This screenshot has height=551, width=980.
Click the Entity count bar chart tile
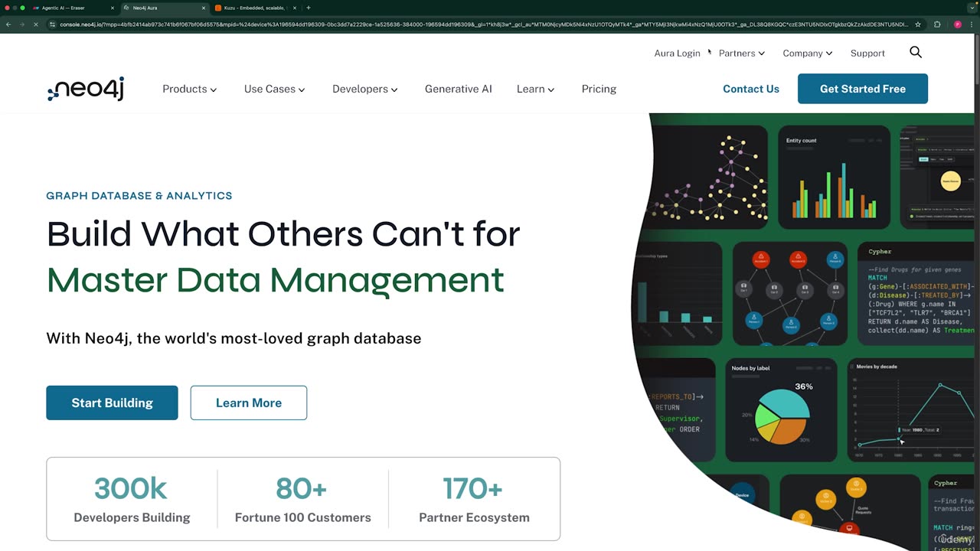pos(834,177)
